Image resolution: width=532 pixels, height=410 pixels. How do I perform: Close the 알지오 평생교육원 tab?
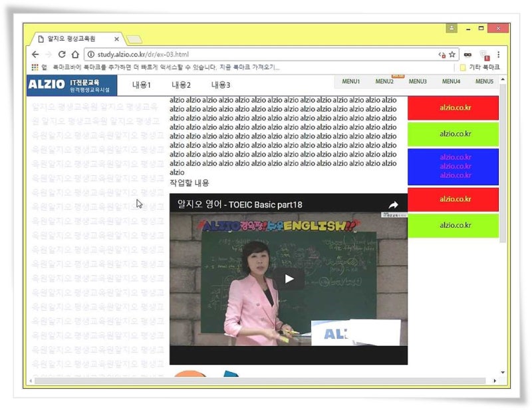117,39
